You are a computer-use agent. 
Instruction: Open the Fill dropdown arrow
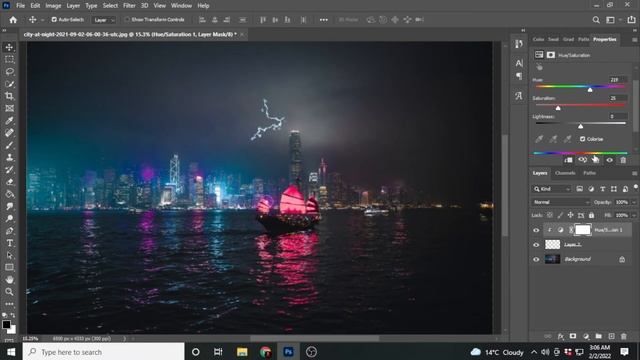(x=634, y=215)
